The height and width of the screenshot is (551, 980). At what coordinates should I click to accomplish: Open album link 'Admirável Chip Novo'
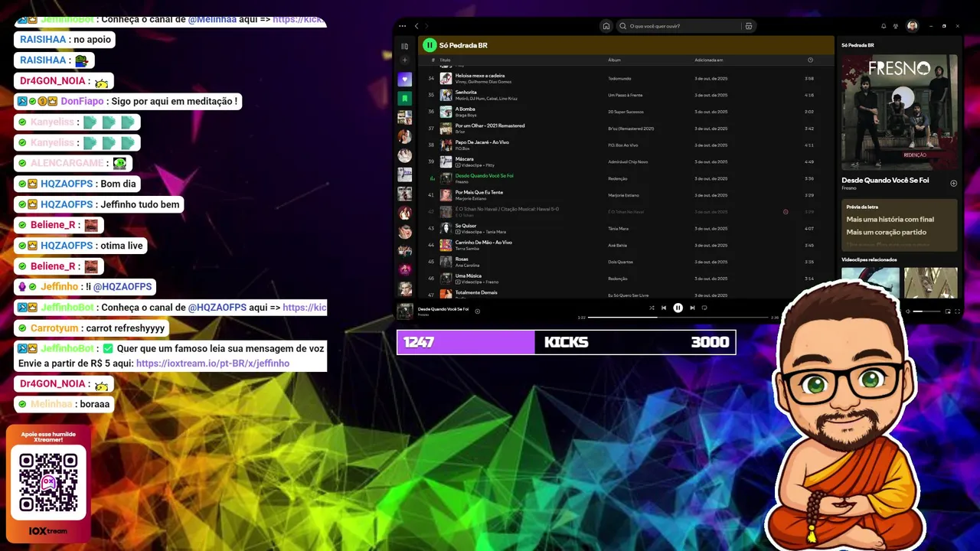pos(628,161)
